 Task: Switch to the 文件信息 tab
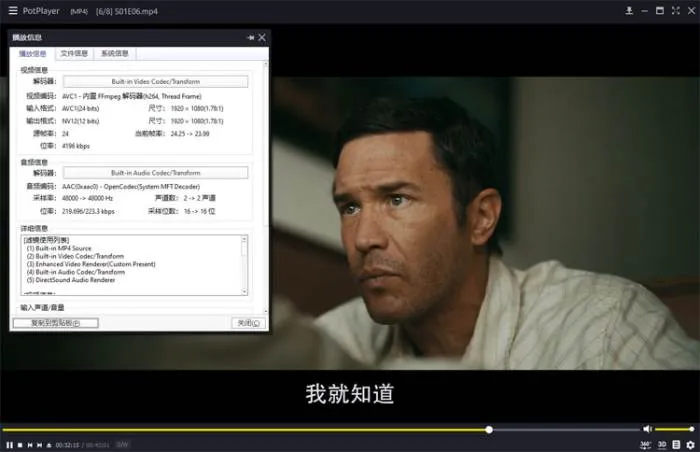[74, 53]
